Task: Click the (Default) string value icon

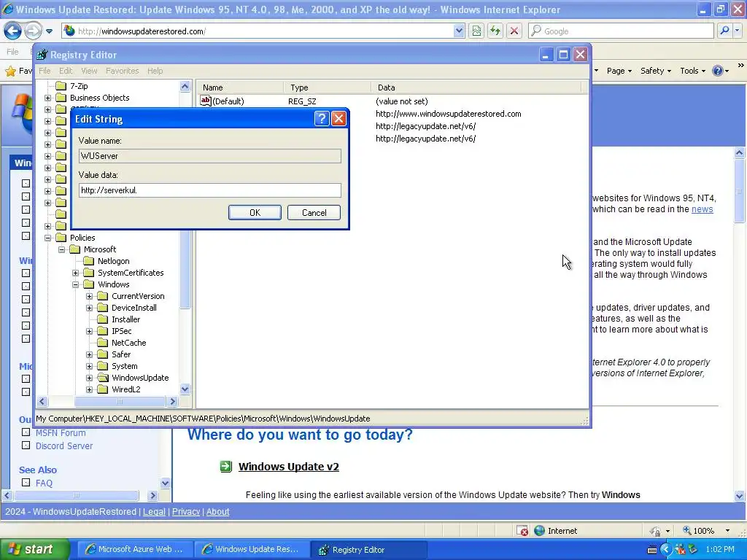Action: 205,101
